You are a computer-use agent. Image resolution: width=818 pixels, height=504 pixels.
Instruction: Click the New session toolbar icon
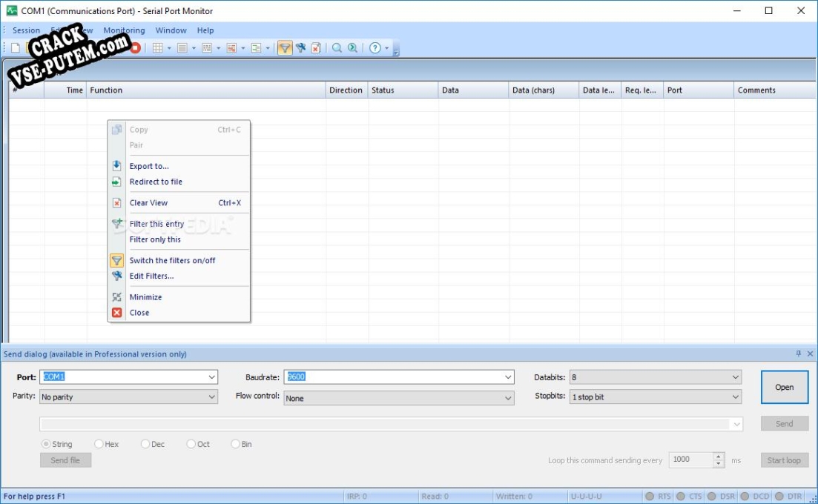pyautogui.click(x=16, y=48)
